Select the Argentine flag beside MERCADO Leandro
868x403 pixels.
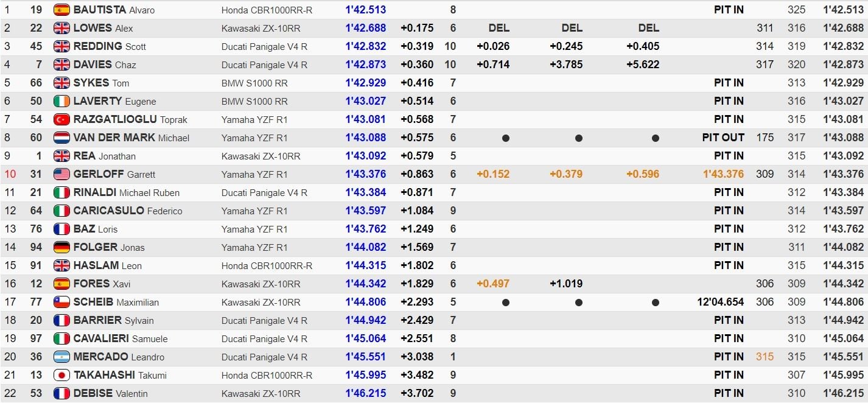point(61,357)
